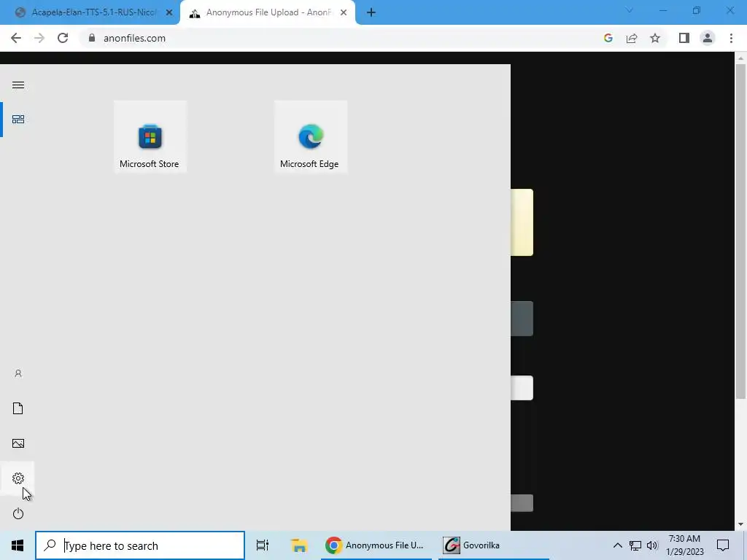Image resolution: width=747 pixels, height=560 pixels.
Task: Open the volume tray icon
Action: click(652, 545)
